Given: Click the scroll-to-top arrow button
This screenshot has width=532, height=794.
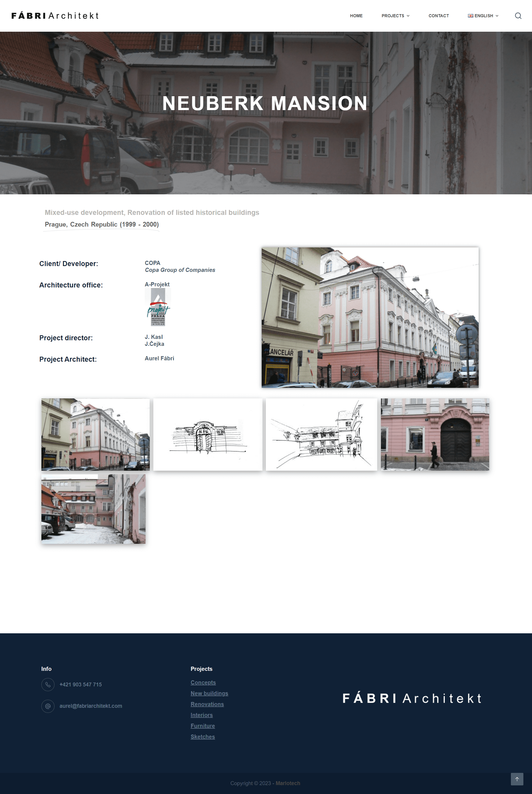Looking at the screenshot, I should [x=517, y=779].
